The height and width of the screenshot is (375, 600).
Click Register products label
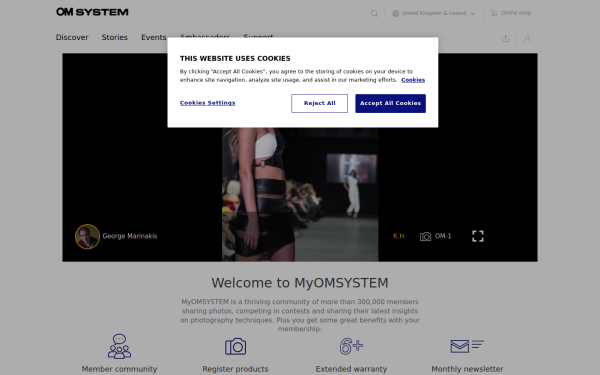[235, 369]
